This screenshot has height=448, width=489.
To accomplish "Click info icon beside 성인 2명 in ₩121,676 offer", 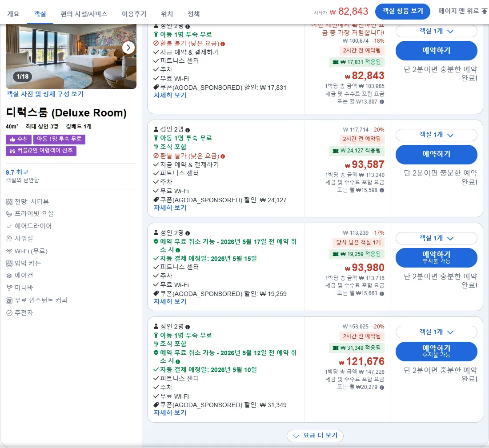I will click(x=188, y=327).
